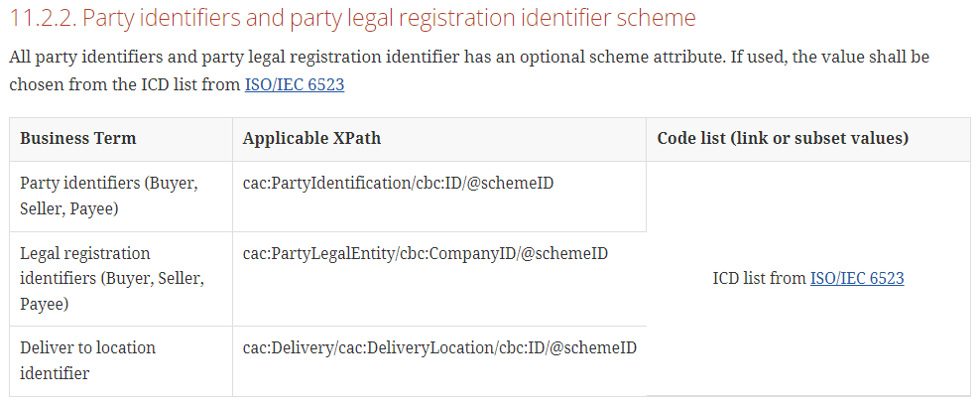This screenshot has width=980, height=404.
Task: Click the cac:PartyLegalEntity/cbc:CompanyID/@schemeID XPath text
Action: [425, 253]
